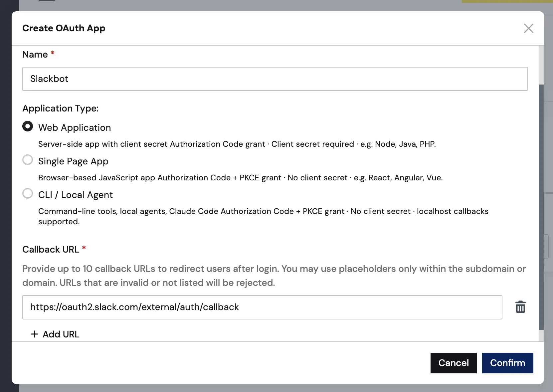Choose the Single Page App option
Image resolution: width=553 pixels, height=392 pixels.
tap(28, 160)
